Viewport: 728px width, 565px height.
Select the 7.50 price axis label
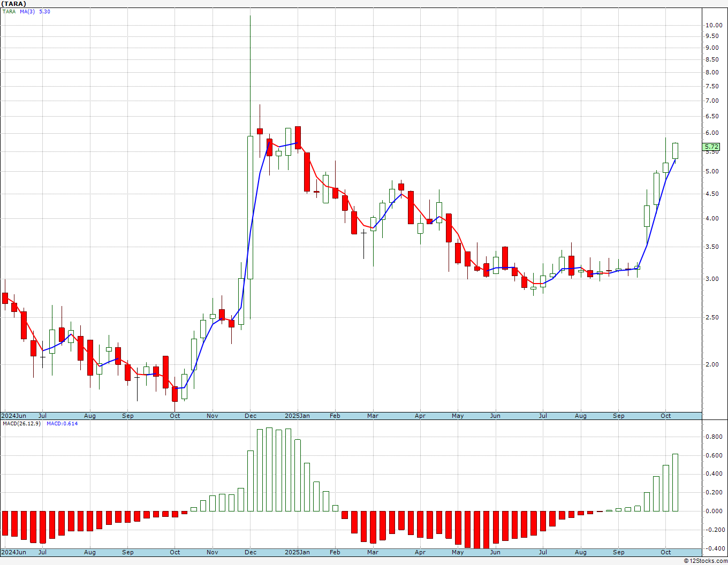712,86
